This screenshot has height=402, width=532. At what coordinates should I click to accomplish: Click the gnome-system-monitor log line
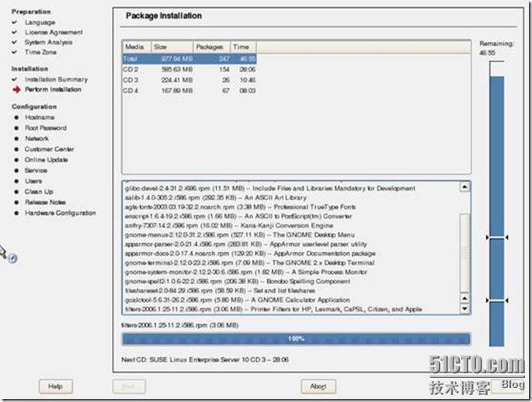tap(246, 272)
